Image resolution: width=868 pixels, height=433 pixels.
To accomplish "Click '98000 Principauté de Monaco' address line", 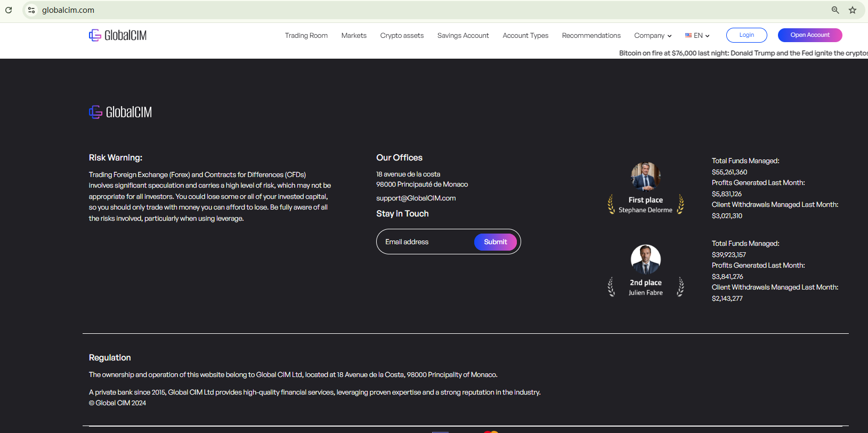I will click(422, 185).
